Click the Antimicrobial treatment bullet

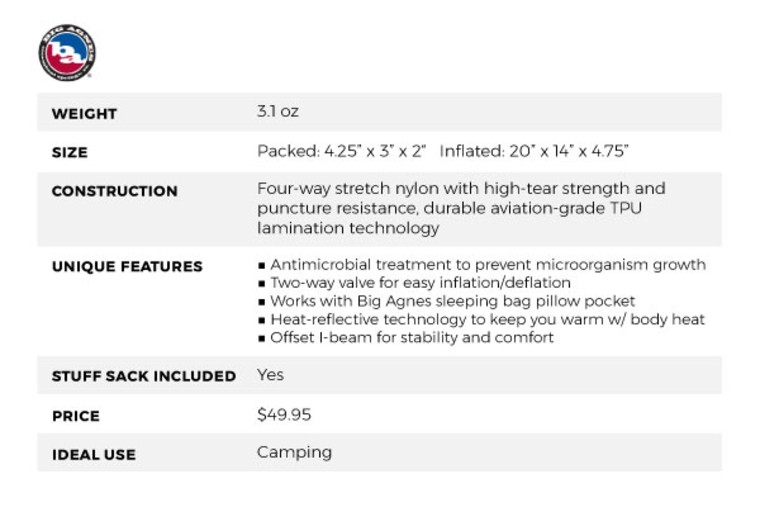487,265
